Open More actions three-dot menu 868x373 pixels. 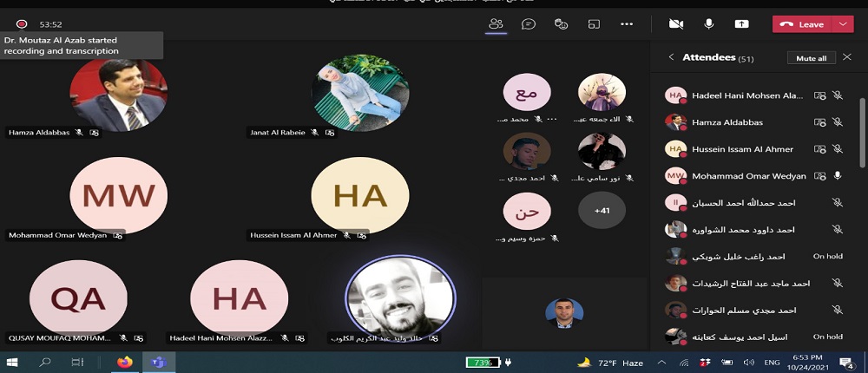click(627, 24)
